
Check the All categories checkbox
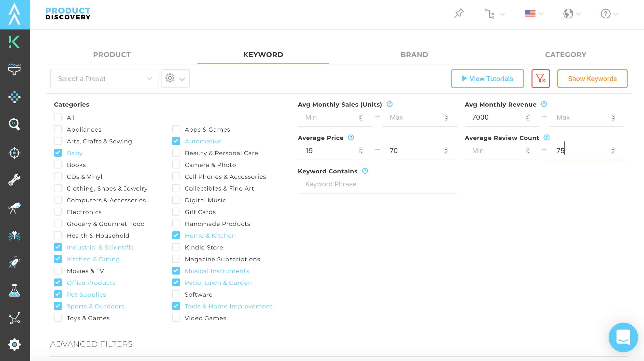pyautogui.click(x=58, y=117)
